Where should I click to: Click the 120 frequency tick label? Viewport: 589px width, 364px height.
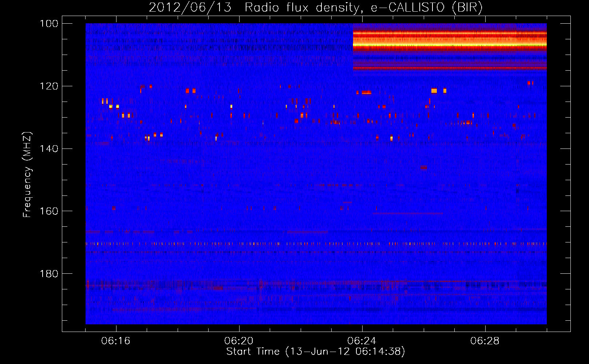(x=49, y=86)
